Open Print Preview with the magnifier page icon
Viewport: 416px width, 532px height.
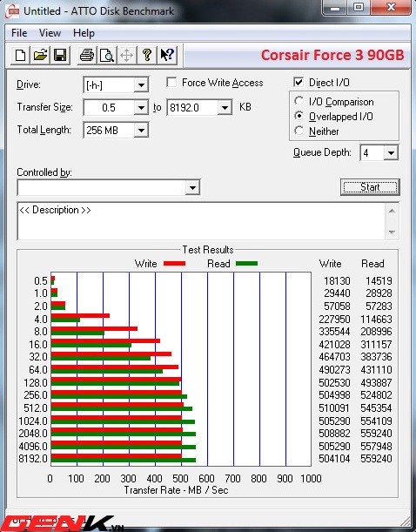point(107,56)
